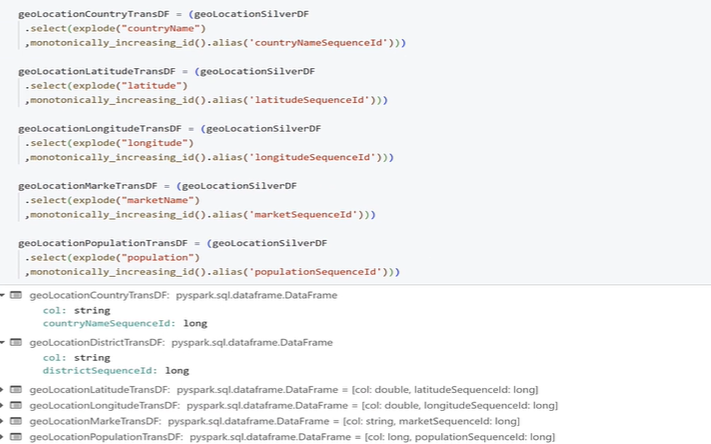Place cursor in "countryName" string literal
The width and height of the screenshot is (711, 444).
161,28
